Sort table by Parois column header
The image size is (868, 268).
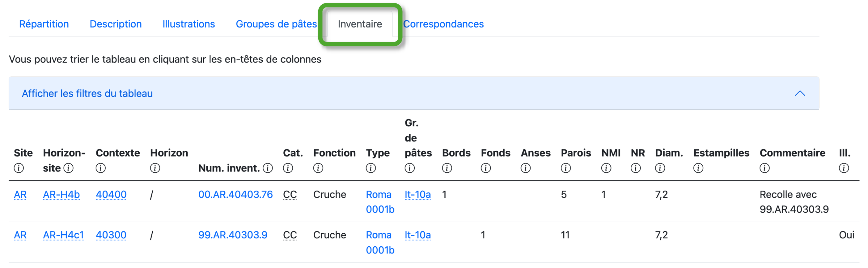click(575, 153)
